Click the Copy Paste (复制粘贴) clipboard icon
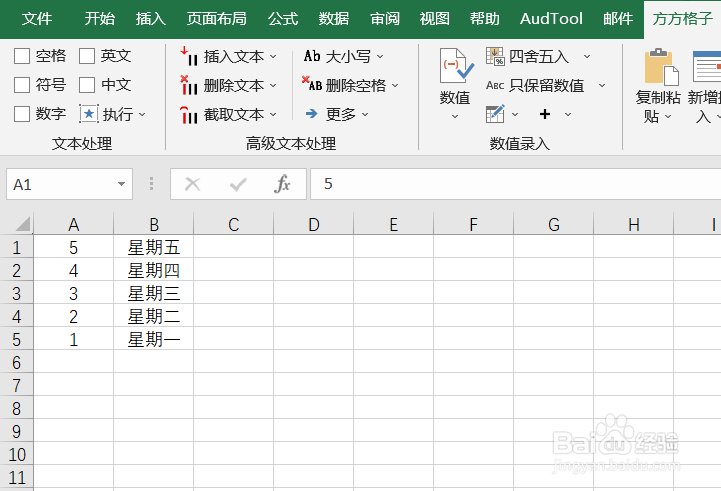 [661, 67]
